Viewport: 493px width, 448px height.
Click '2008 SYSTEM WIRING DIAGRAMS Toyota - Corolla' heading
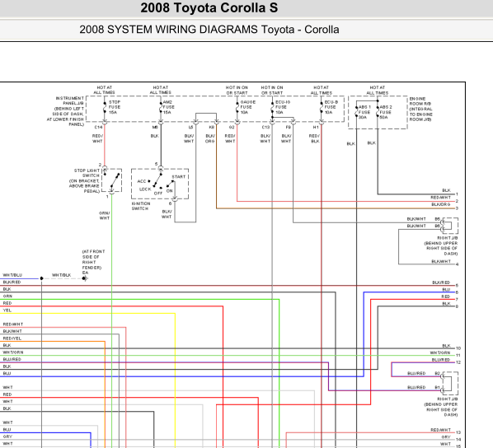(209, 30)
